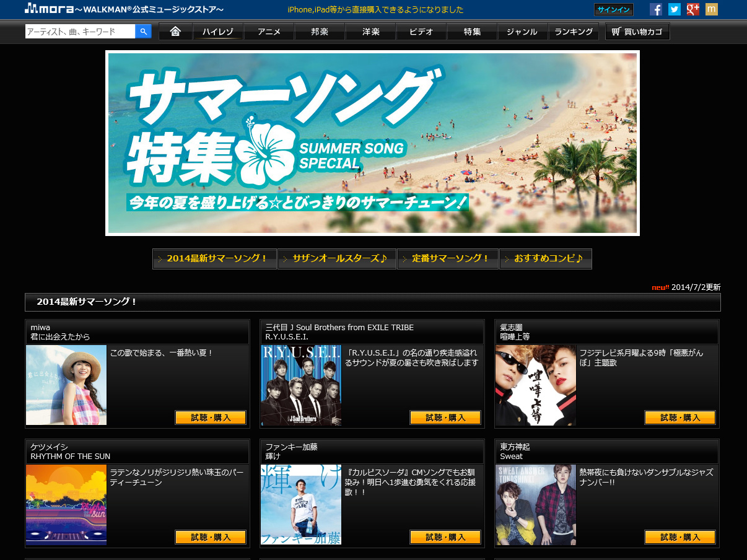Click into the artist keyword search field
Viewport: 747px width, 560px height.
[x=80, y=32]
